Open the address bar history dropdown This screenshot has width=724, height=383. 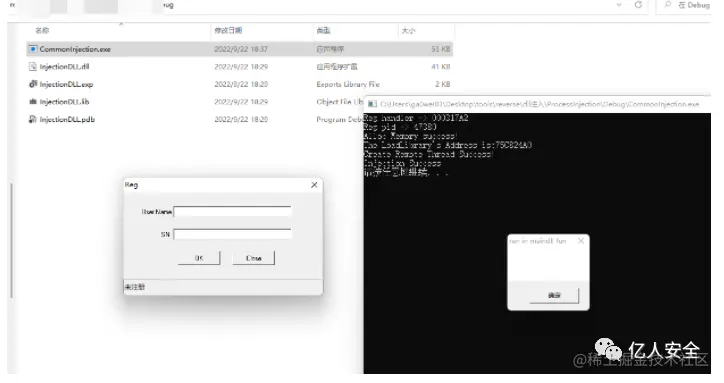pyautogui.click(x=619, y=5)
